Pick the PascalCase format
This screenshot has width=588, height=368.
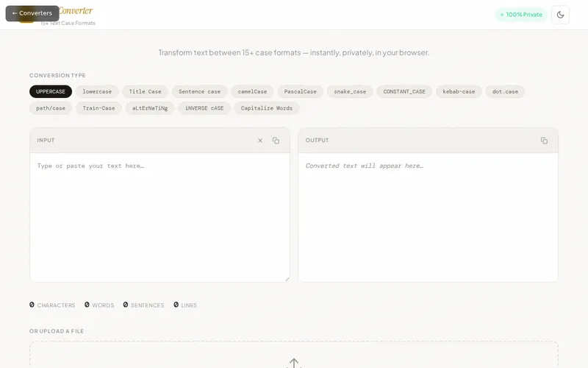point(301,91)
